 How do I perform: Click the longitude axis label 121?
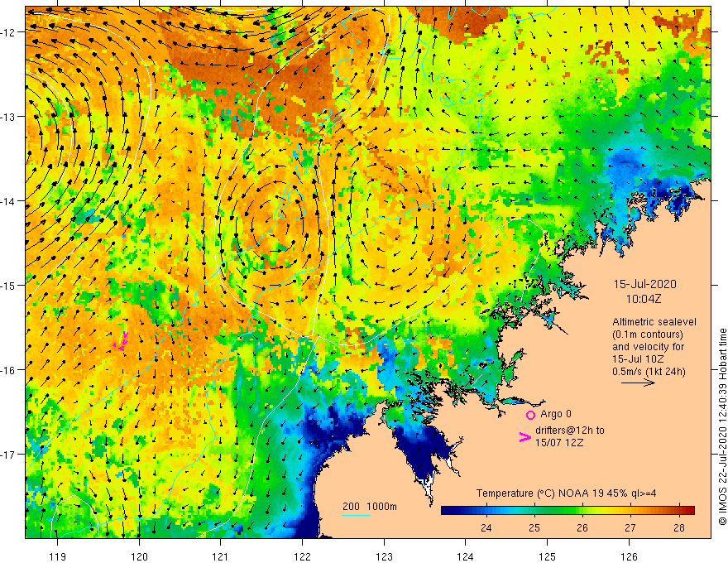[221, 556]
